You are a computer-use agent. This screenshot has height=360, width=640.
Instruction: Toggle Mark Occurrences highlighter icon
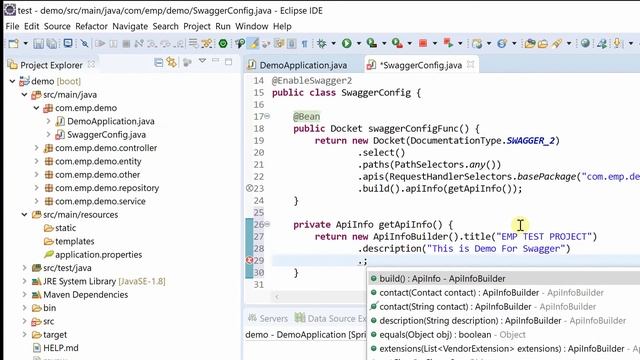254,43
